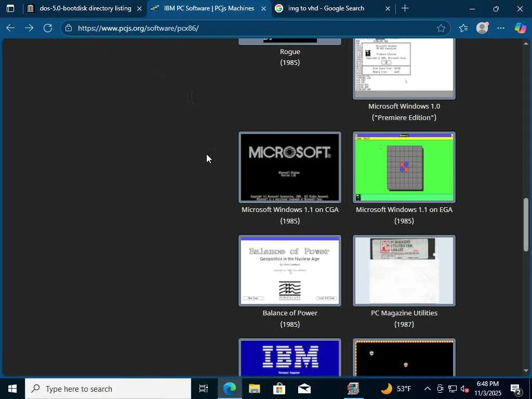Follow Microsoft Windows 1.1 on CGA link

tap(290, 215)
